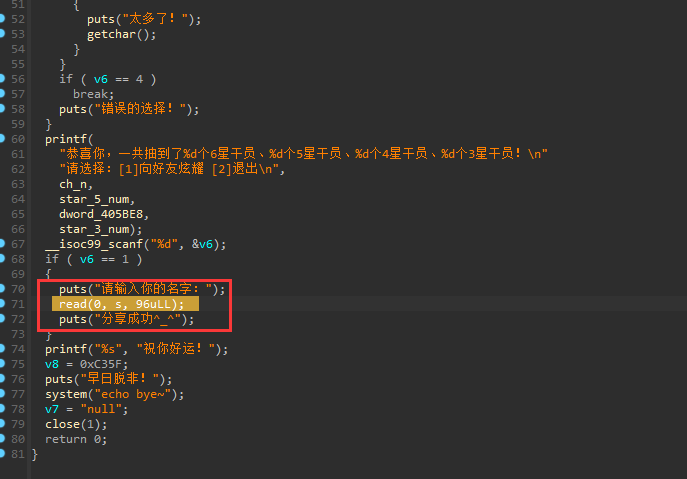
Task: Click the closing brace on line 81
Action: [35, 454]
